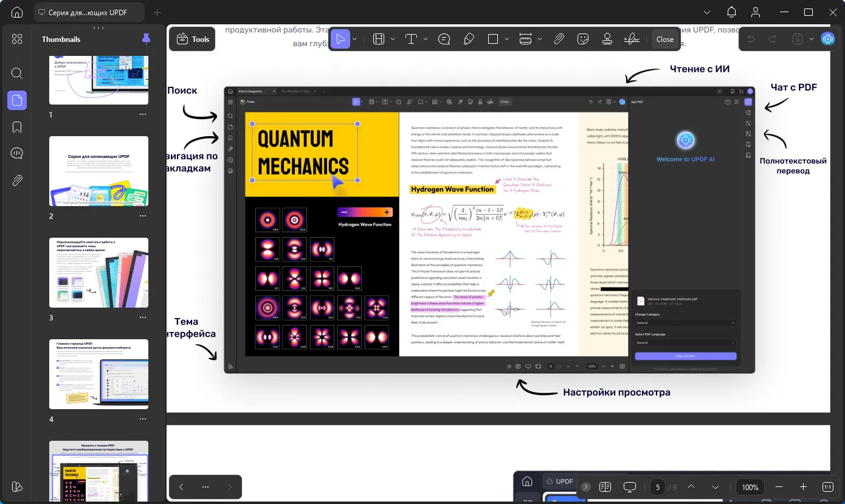This screenshot has width=845, height=504.
Task: Open bookmarks panel in left sidebar
Action: click(17, 127)
